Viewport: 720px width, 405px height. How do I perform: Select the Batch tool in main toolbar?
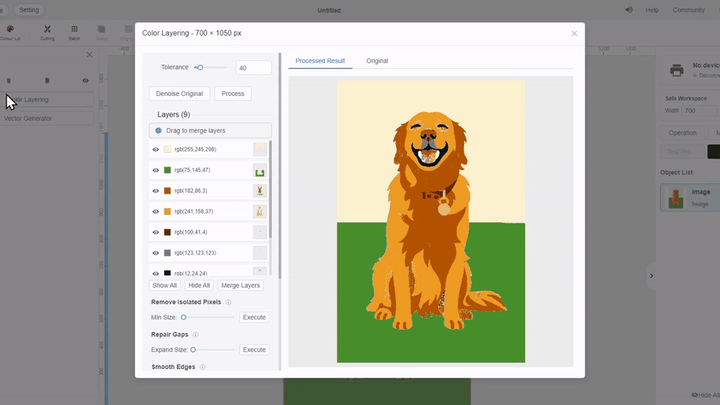click(x=74, y=33)
